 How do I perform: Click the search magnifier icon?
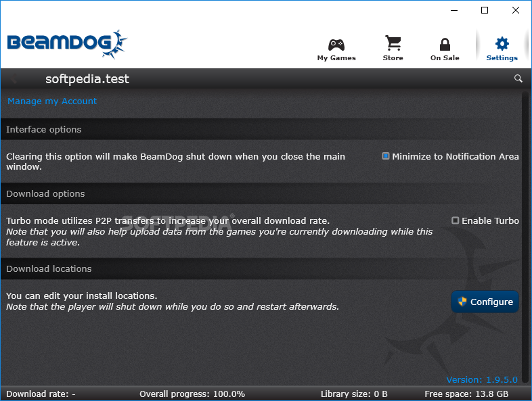coord(518,78)
